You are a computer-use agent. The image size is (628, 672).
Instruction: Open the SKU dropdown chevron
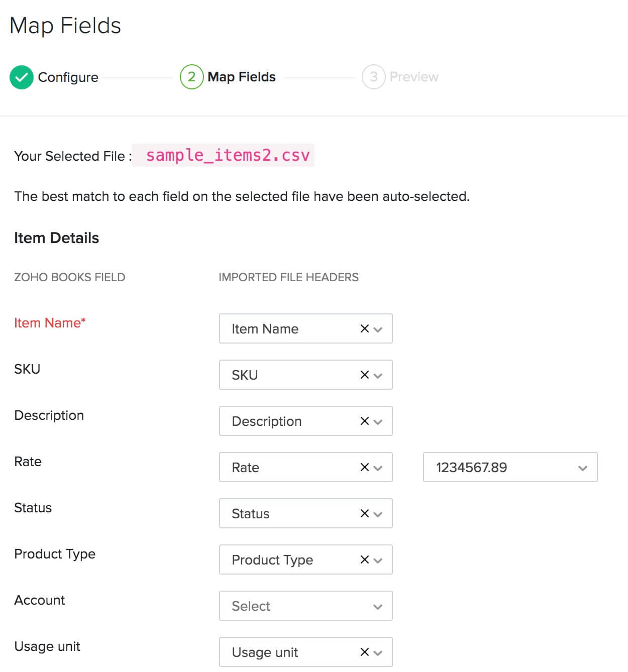coord(378,376)
